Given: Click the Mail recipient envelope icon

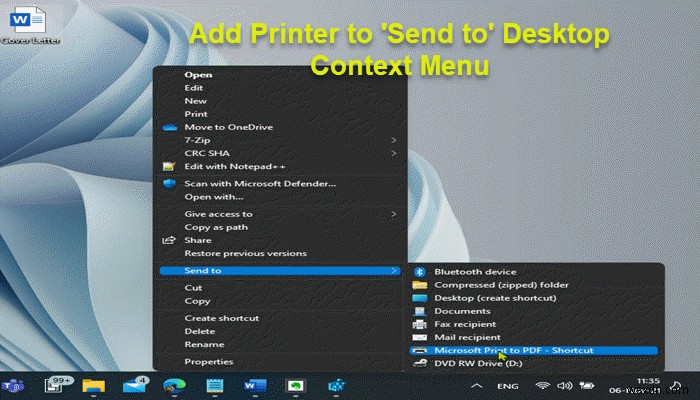Looking at the screenshot, I should [x=420, y=338].
